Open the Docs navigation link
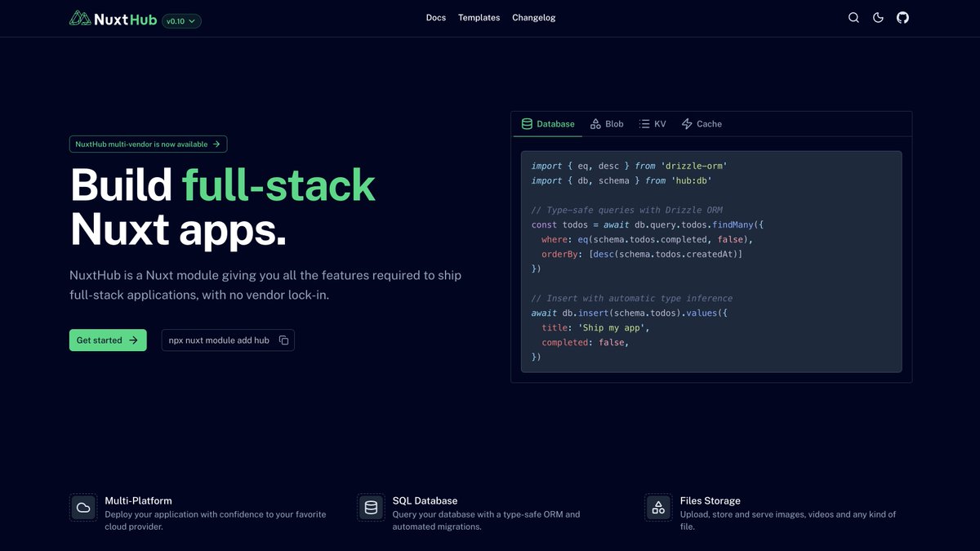This screenshot has width=980, height=551. [x=436, y=18]
